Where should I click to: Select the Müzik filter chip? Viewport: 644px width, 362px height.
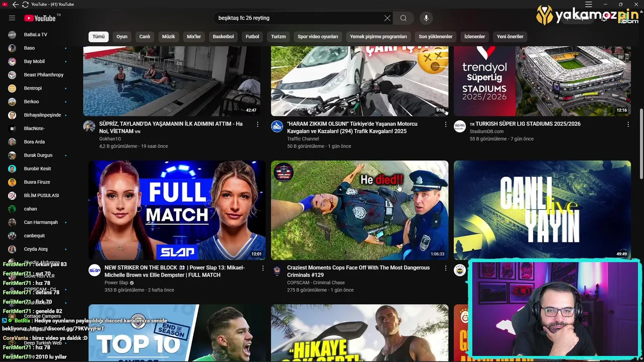click(x=169, y=37)
